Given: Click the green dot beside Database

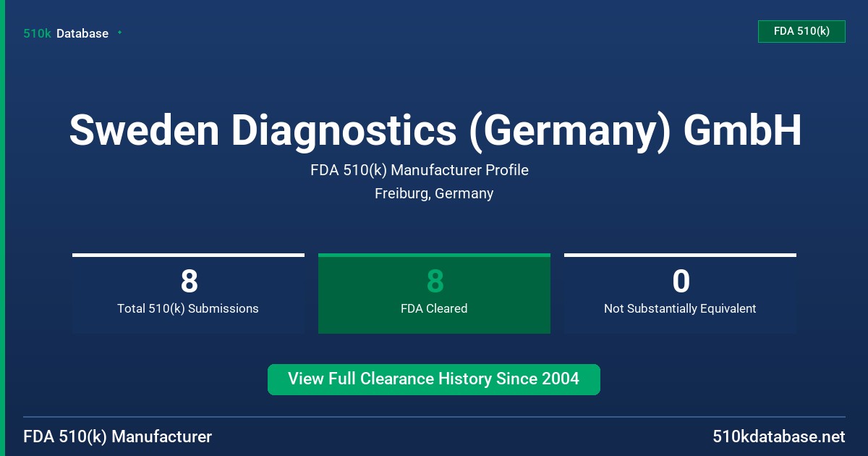Looking at the screenshot, I should 119,33.
